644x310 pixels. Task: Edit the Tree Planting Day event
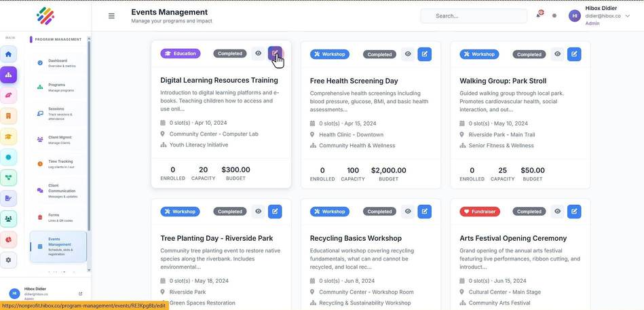pyautogui.click(x=276, y=212)
